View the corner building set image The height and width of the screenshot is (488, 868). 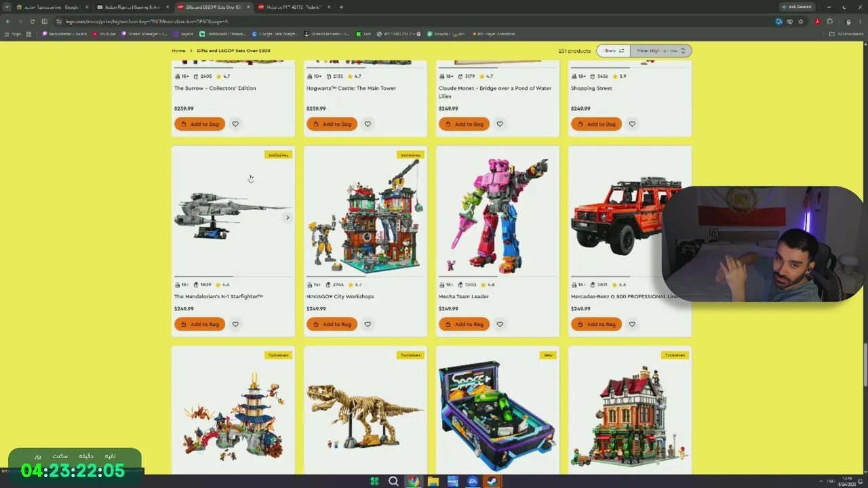pos(630,416)
